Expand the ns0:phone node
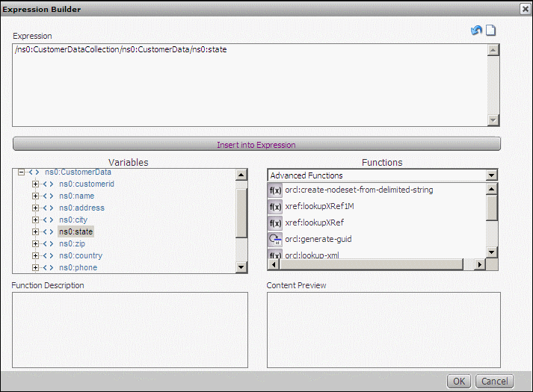The height and width of the screenshot is (392, 533). pos(35,267)
